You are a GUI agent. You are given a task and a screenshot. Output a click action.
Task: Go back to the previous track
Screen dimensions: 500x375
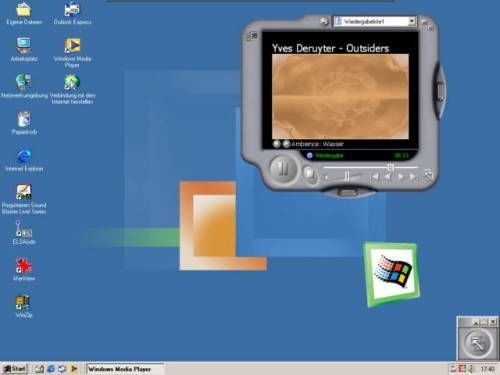(374, 177)
